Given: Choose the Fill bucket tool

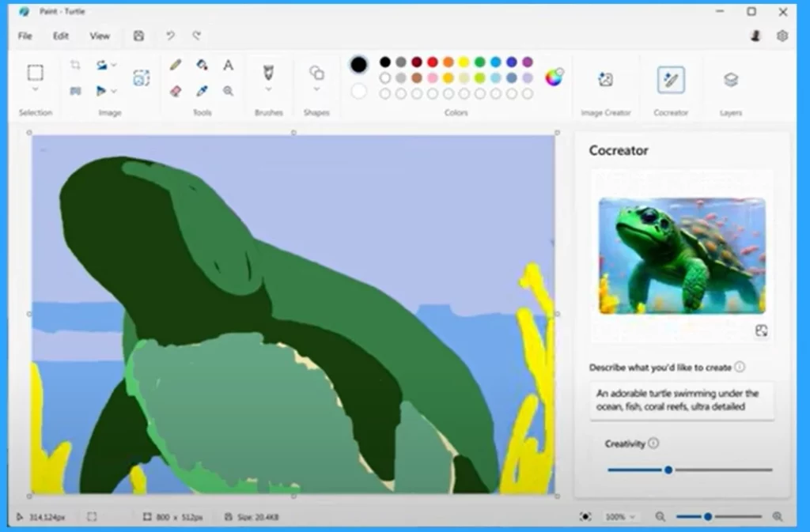Looking at the screenshot, I should pyautogui.click(x=202, y=65).
